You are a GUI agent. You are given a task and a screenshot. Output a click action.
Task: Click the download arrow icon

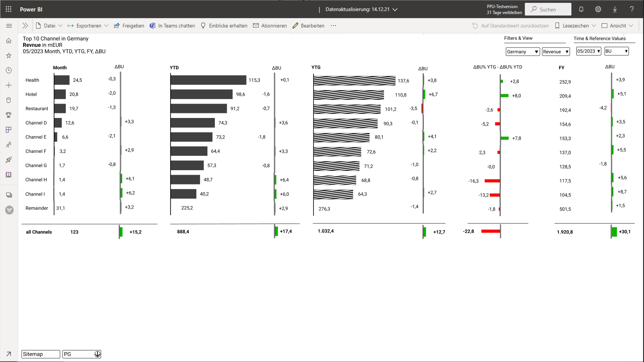[615, 9]
